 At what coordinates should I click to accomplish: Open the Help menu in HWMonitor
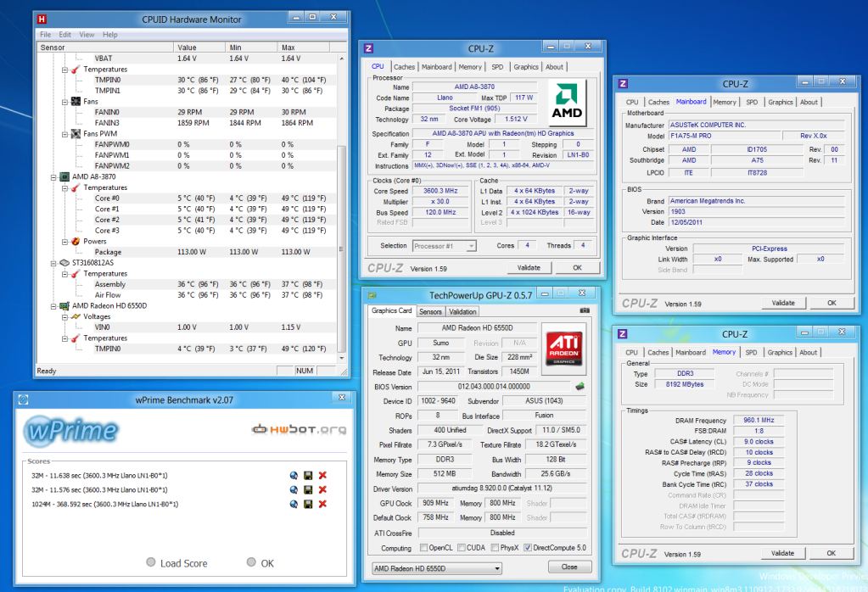(109, 34)
